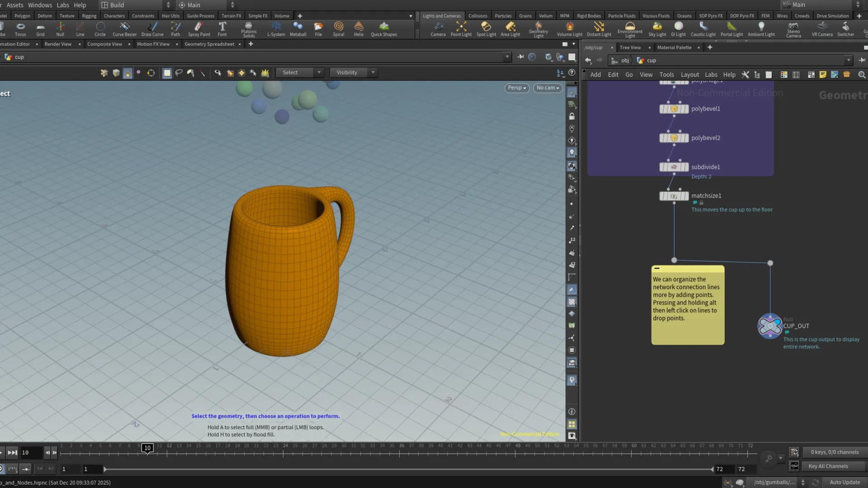This screenshot has height=488, width=868.
Task: Select the lasso selection style in viewport toolbar
Action: pyautogui.click(x=179, y=73)
